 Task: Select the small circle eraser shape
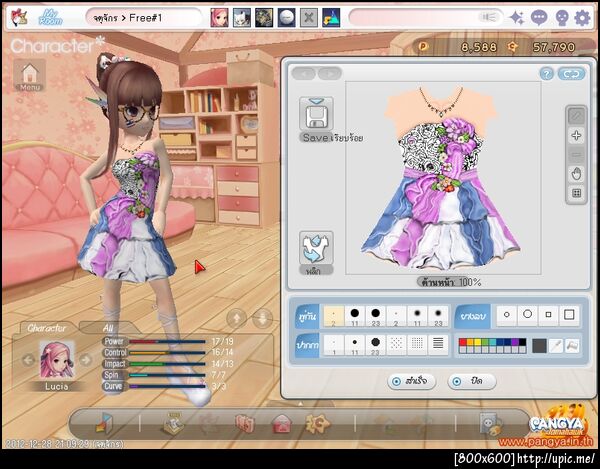(x=507, y=315)
